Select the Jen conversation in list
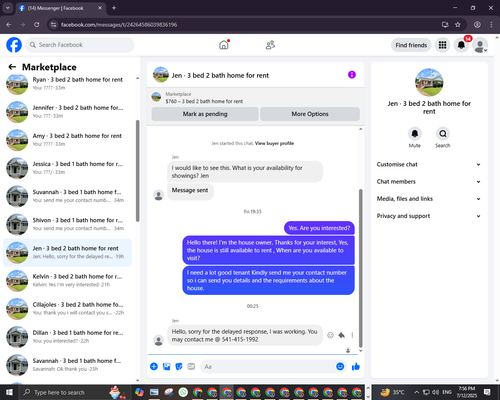This screenshot has height=400, width=500. pyautogui.click(x=67, y=252)
